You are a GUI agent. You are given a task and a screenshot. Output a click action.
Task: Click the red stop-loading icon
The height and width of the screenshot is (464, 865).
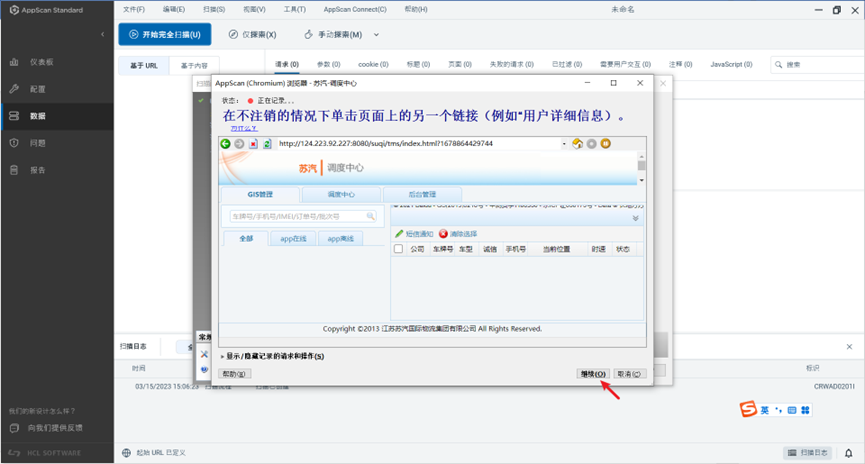click(x=253, y=143)
